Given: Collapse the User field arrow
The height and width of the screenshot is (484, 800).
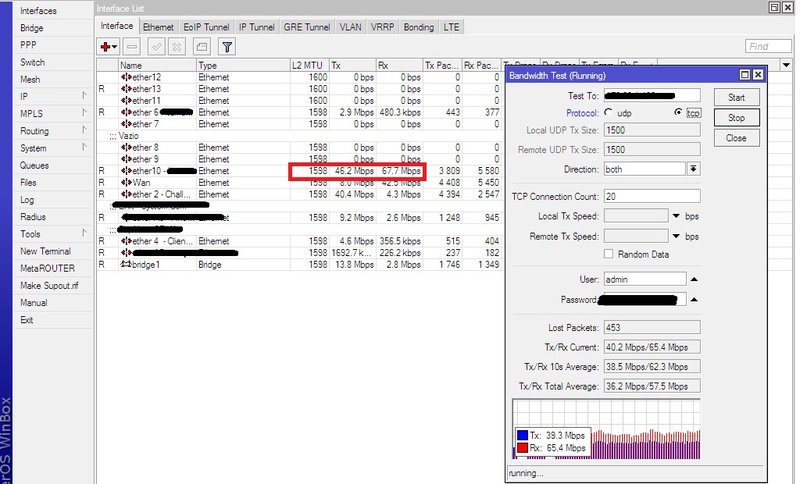Looking at the screenshot, I should point(694,279).
